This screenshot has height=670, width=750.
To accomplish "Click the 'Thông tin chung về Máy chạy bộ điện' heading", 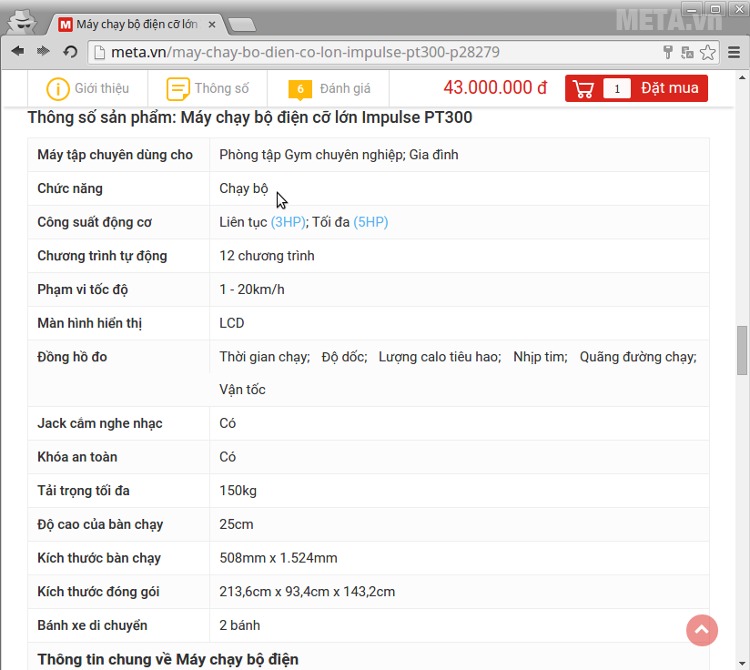I will pos(168,659).
